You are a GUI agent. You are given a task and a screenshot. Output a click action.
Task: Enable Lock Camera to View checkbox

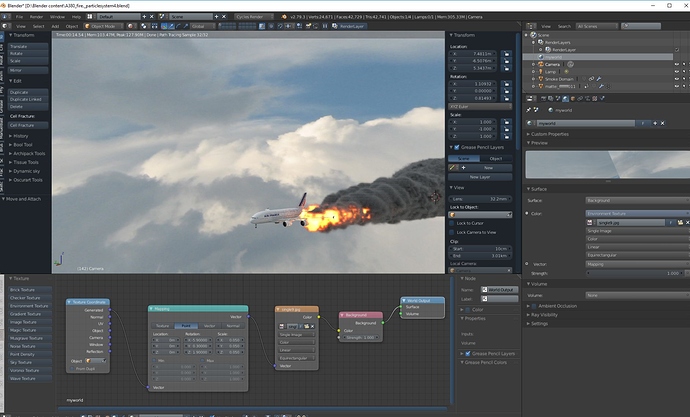452,232
